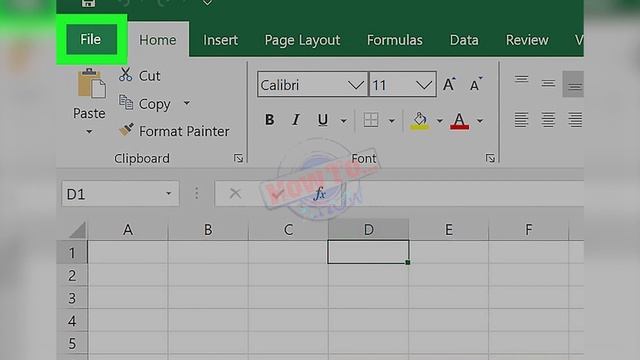Click the Center alignment icon
This screenshot has height=360, width=640.
548,120
